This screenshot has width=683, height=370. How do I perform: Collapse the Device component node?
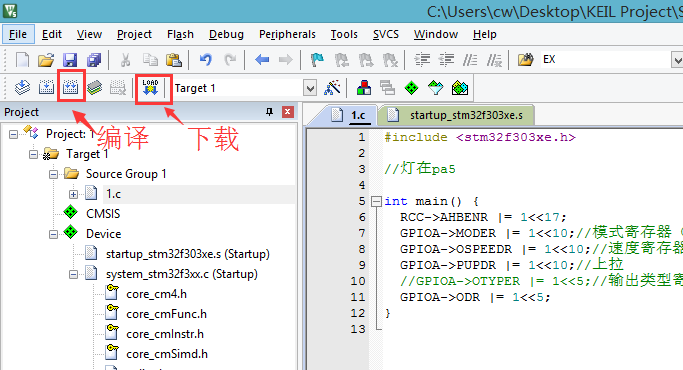(53, 234)
